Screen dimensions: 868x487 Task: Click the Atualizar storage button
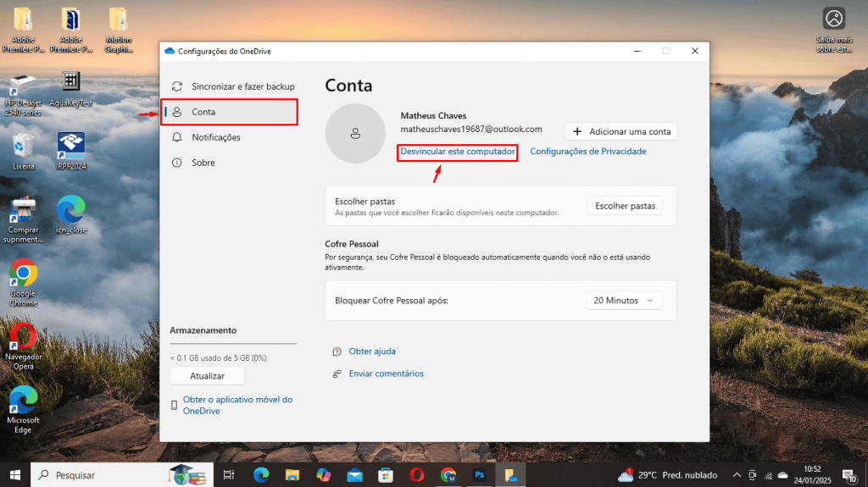[x=207, y=376]
